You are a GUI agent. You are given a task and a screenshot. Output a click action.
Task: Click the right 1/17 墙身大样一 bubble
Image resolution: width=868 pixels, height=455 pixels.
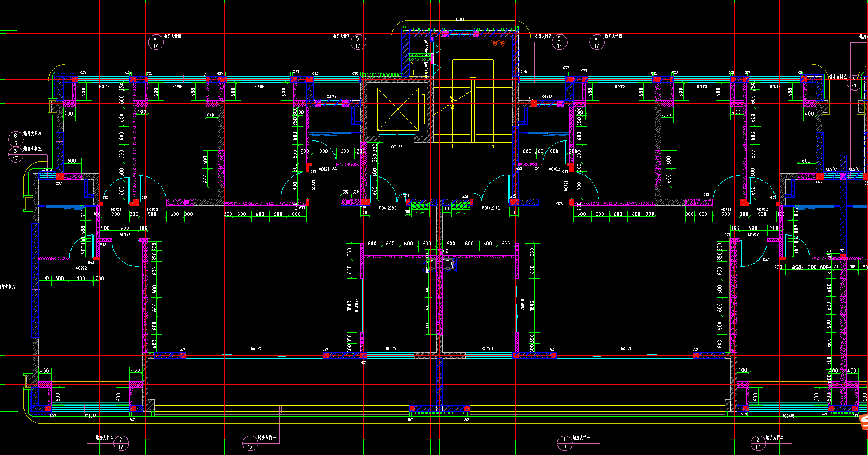(564, 442)
